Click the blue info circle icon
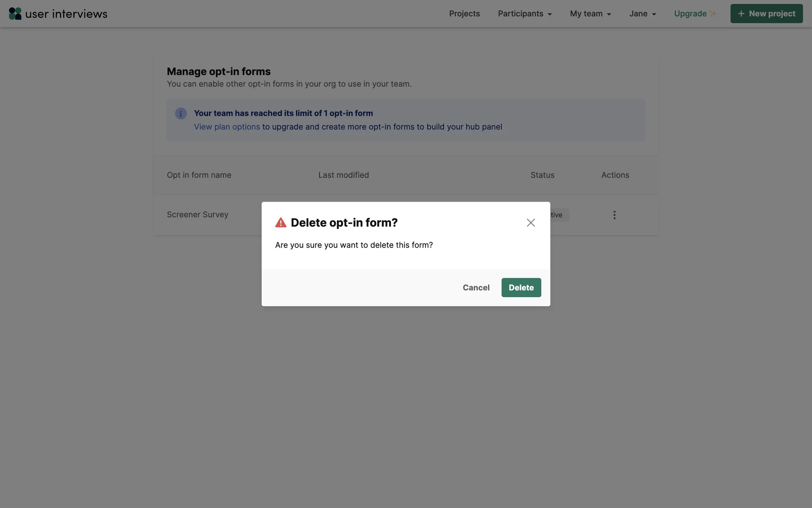812x508 pixels. point(181,113)
